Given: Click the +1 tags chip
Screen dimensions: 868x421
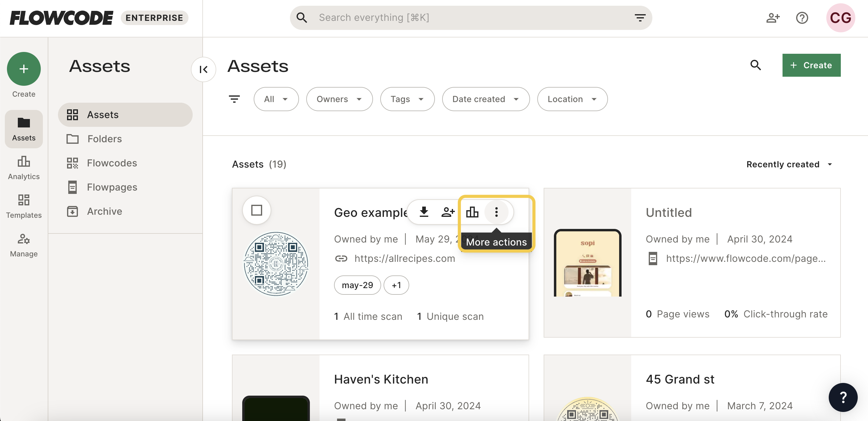Looking at the screenshot, I should [x=396, y=285].
